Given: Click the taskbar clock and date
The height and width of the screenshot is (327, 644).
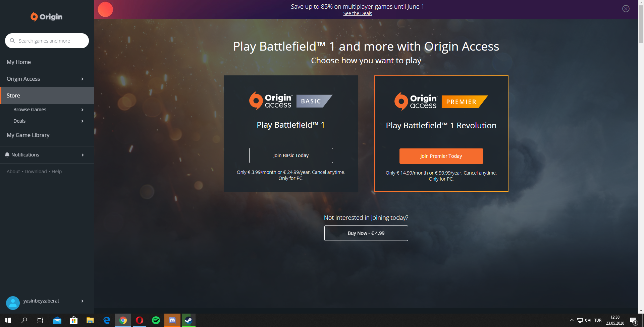Looking at the screenshot, I should click(615, 320).
